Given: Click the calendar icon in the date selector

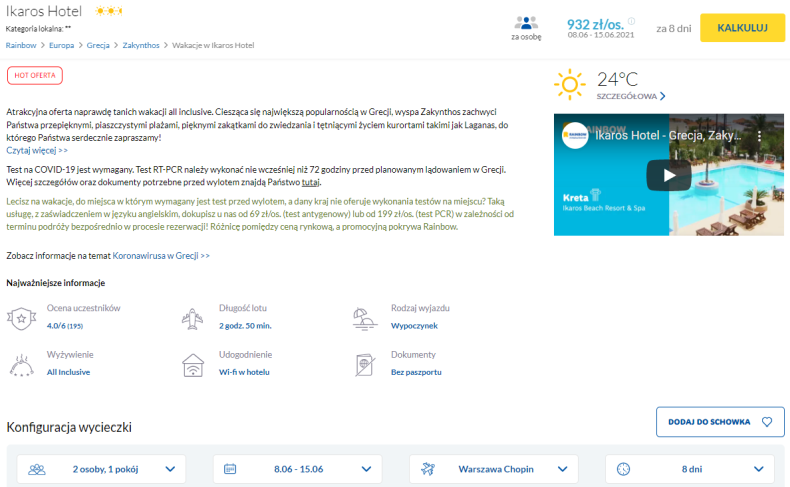Looking at the screenshot, I should (x=230, y=469).
